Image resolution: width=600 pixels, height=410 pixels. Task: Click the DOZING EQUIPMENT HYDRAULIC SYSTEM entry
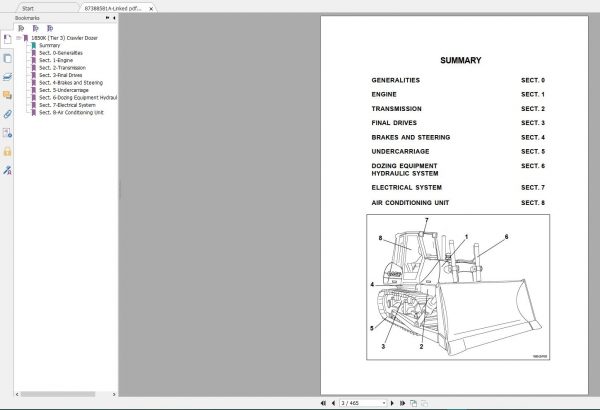(458, 170)
